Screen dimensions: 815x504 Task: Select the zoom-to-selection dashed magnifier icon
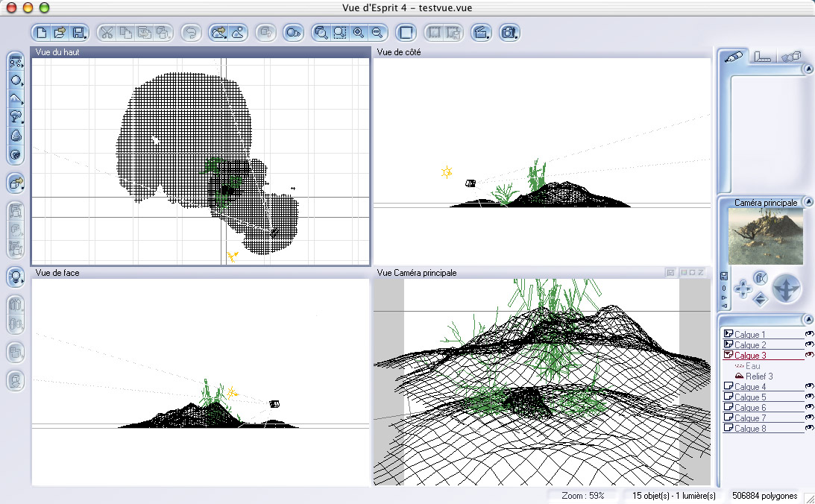click(340, 33)
